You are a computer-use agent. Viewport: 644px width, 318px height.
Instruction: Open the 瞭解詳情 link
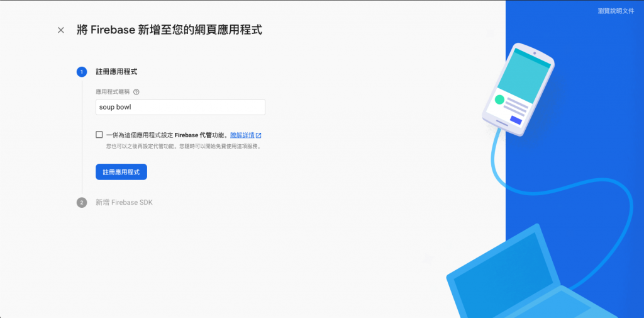click(x=242, y=135)
